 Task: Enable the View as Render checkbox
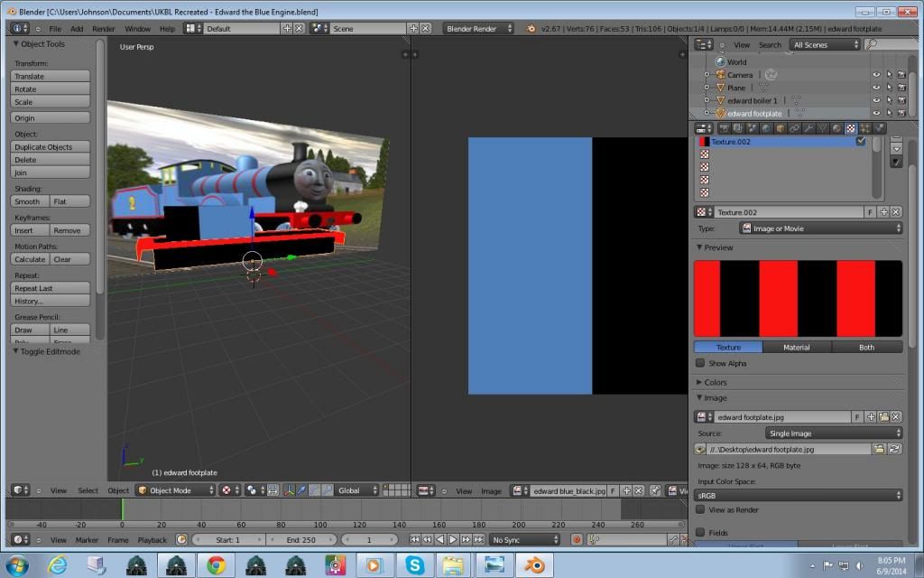(x=700, y=509)
